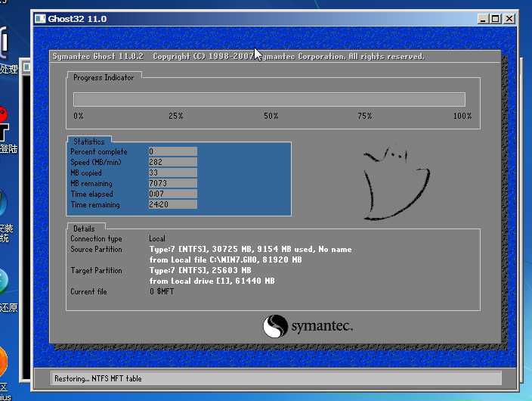Click the Statistics group label
This screenshot has height=401, width=532.
click(x=89, y=141)
